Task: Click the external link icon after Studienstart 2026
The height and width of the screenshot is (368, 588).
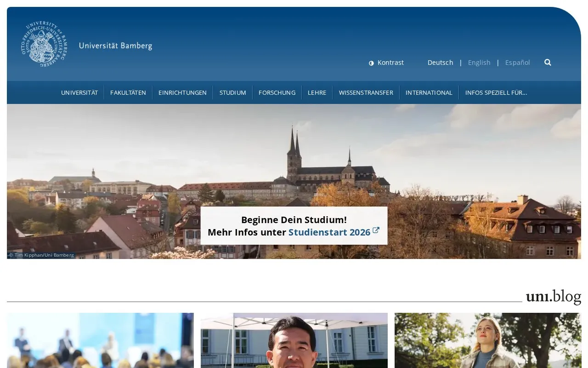Action: pyautogui.click(x=376, y=230)
